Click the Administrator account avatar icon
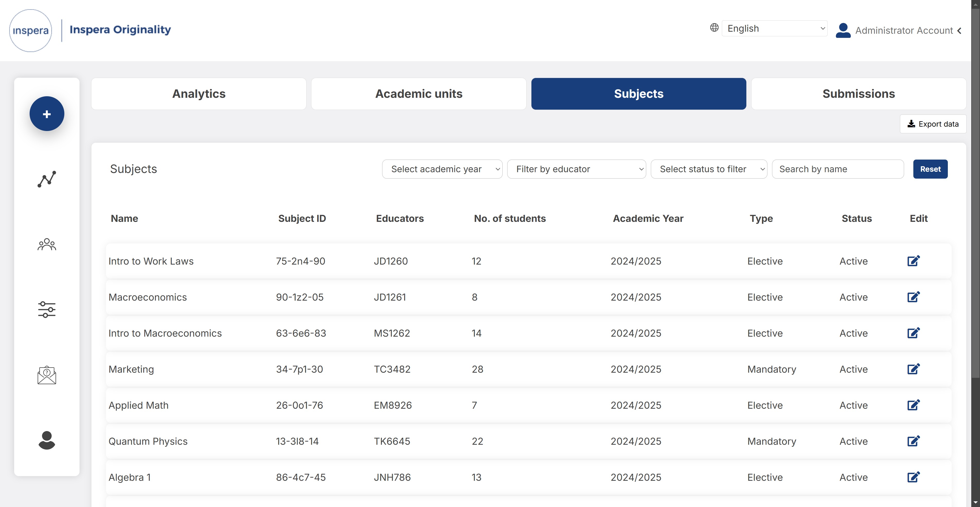The image size is (980, 507). click(x=843, y=30)
